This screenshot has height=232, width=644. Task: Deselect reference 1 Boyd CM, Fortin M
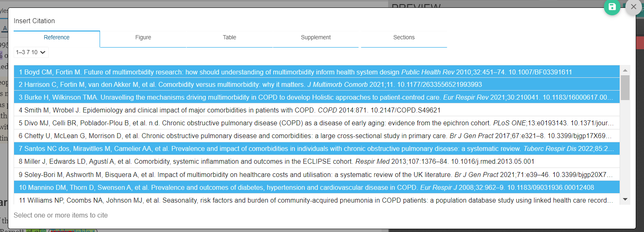[317, 72]
